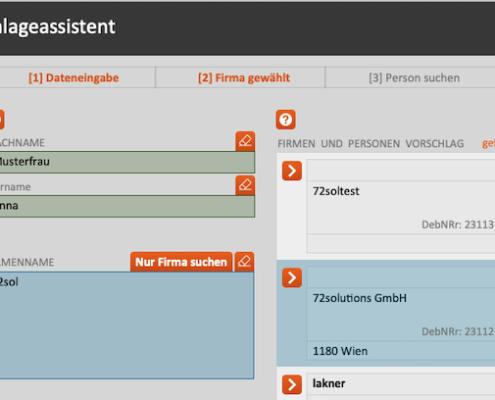Click the orange link text beside Vorschlag heading
Image resolution: width=495 pixels, height=400 pixels.
488,144
